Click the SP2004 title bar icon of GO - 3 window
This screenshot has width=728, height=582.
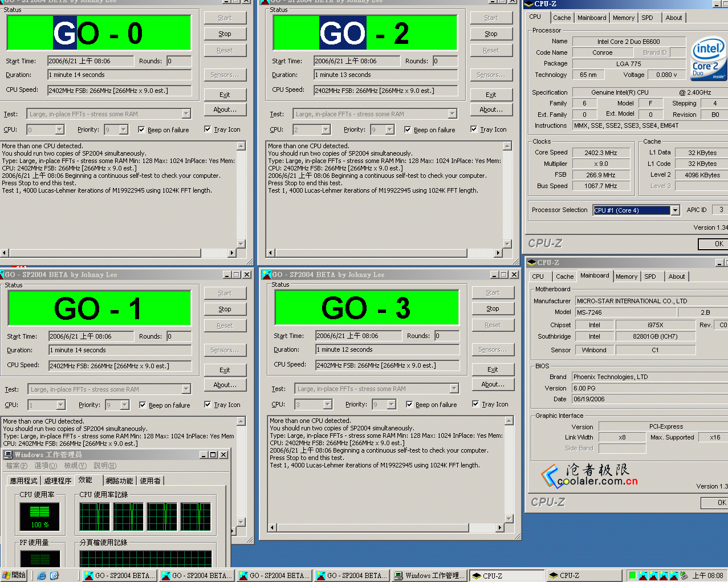pos(266,275)
